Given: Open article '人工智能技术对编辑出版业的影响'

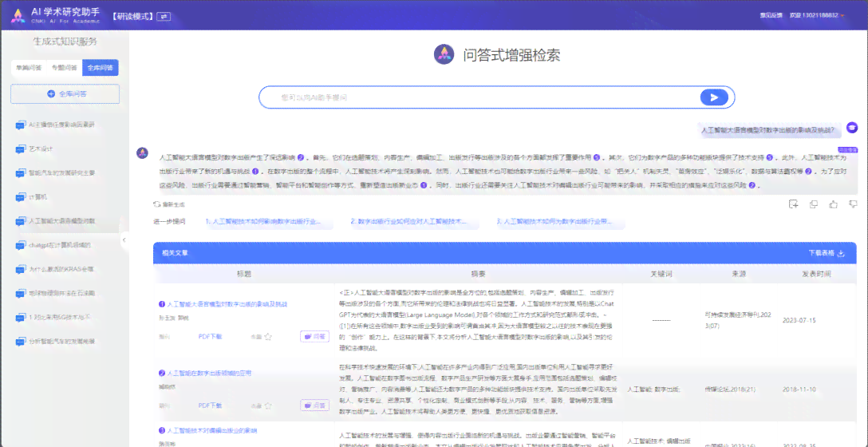Looking at the screenshot, I should pos(211,429).
